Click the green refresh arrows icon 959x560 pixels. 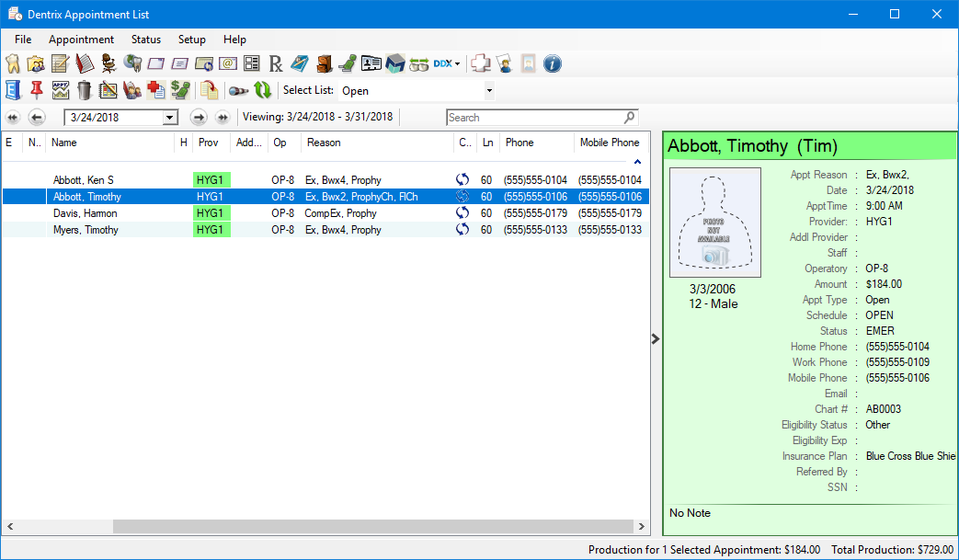[263, 90]
